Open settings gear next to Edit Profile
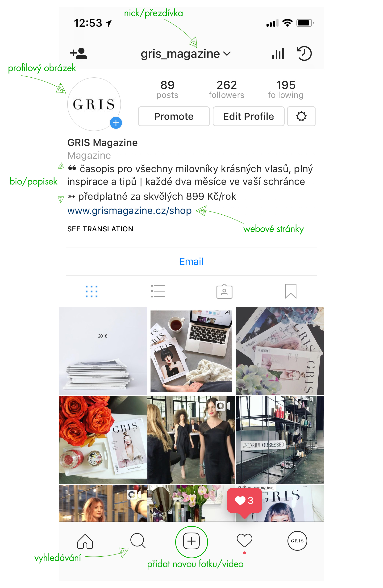The width and height of the screenshot is (383, 588). [301, 116]
